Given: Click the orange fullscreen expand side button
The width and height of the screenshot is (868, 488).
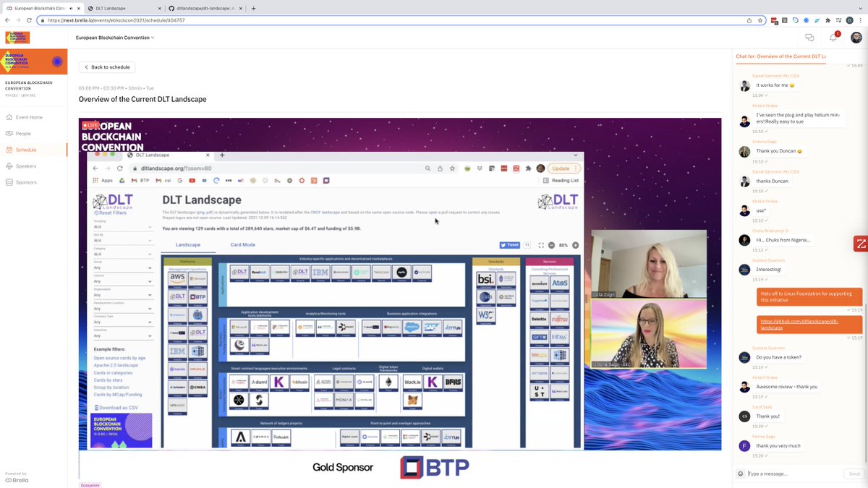Looking at the screenshot, I should (861, 244).
